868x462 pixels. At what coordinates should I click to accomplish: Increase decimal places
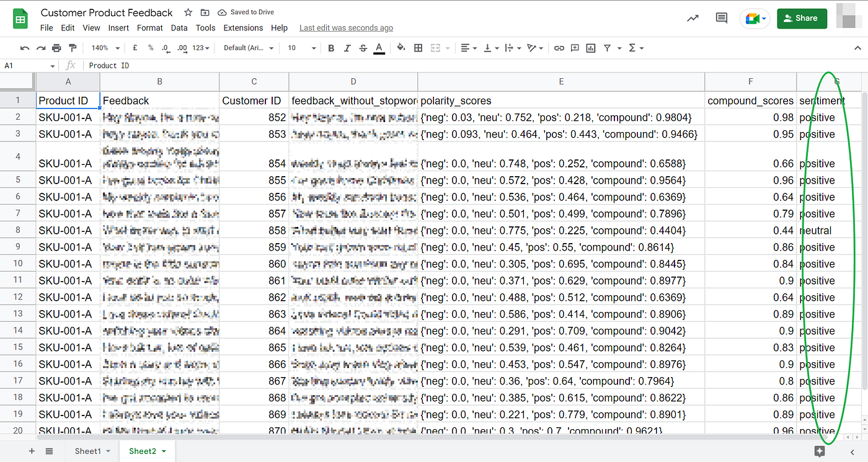182,48
